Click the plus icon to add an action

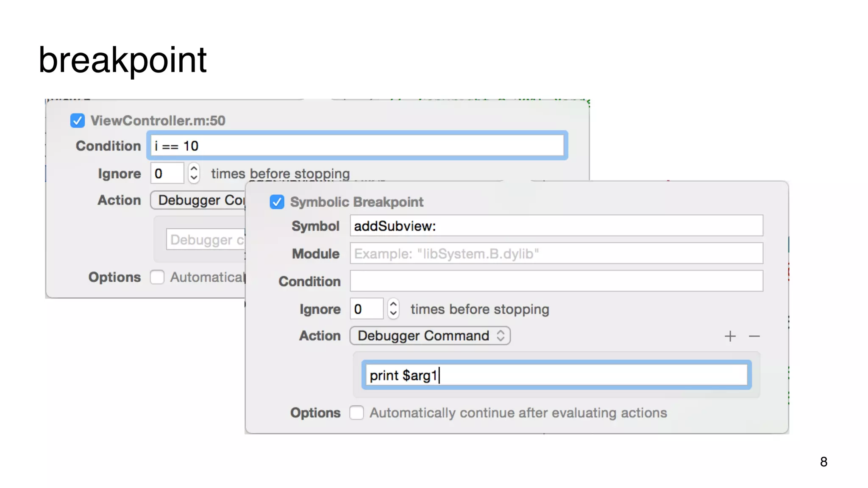tap(730, 336)
